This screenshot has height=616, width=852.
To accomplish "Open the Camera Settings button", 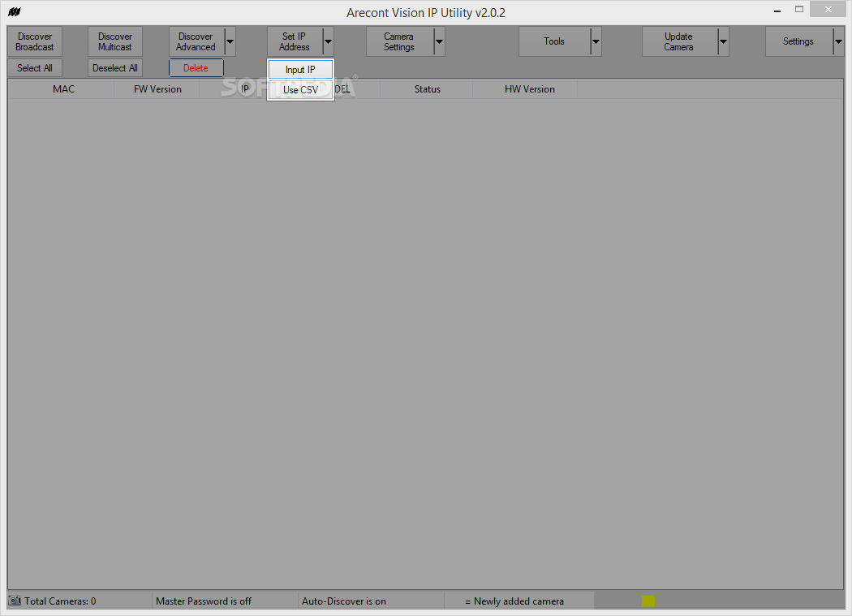I will pos(399,41).
